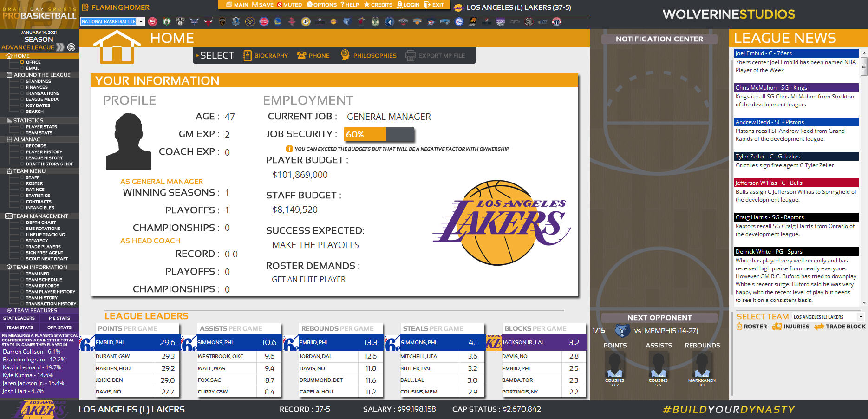This screenshot has width=868, height=419.
Task: Open Roster for the selected team
Action: point(751,327)
